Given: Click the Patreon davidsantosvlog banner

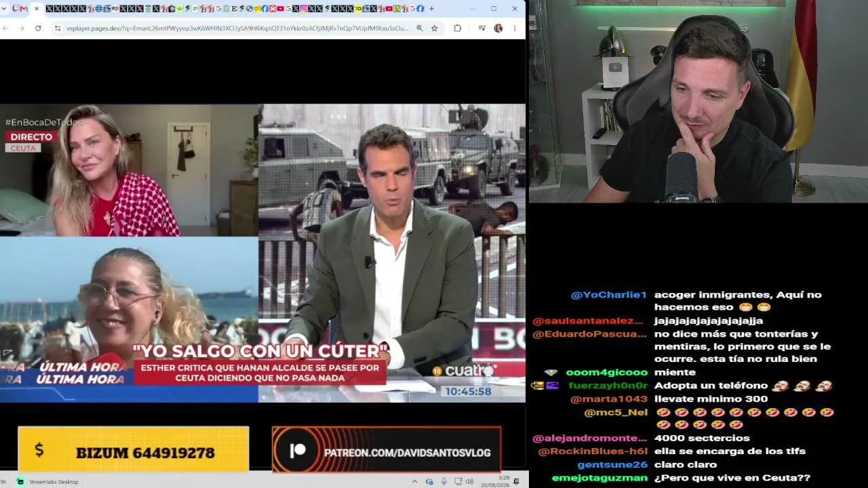Looking at the screenshot, I should point(387,450).
